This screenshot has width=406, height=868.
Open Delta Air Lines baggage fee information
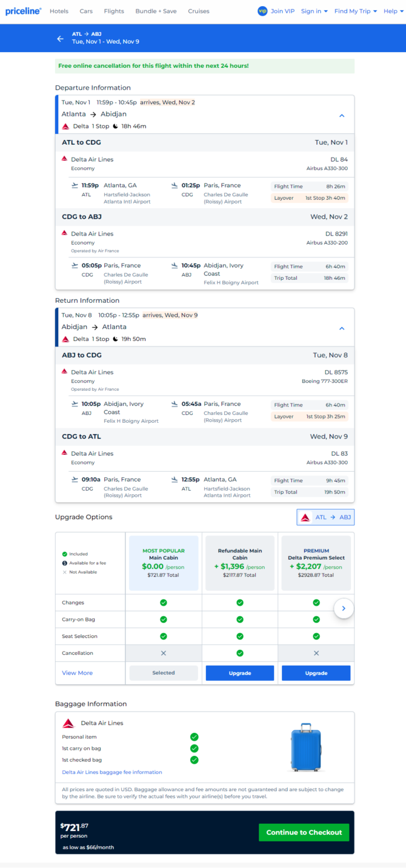112,772
